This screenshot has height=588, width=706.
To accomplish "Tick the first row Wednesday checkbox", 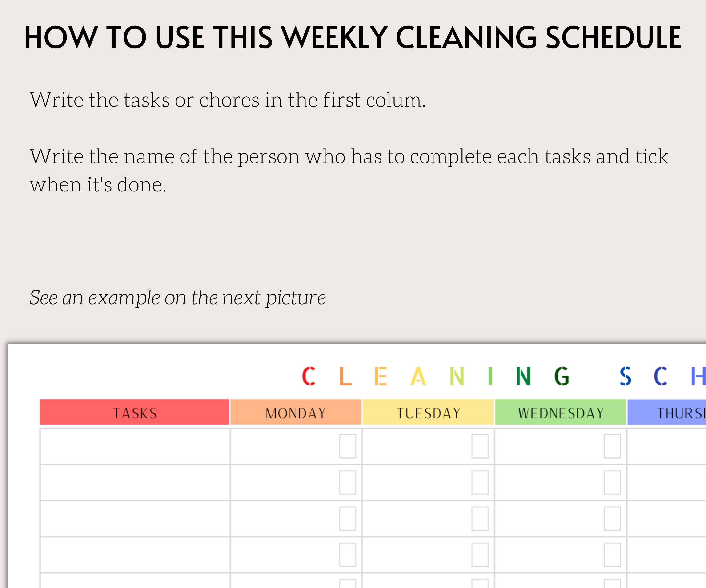I will coord(612,446).
